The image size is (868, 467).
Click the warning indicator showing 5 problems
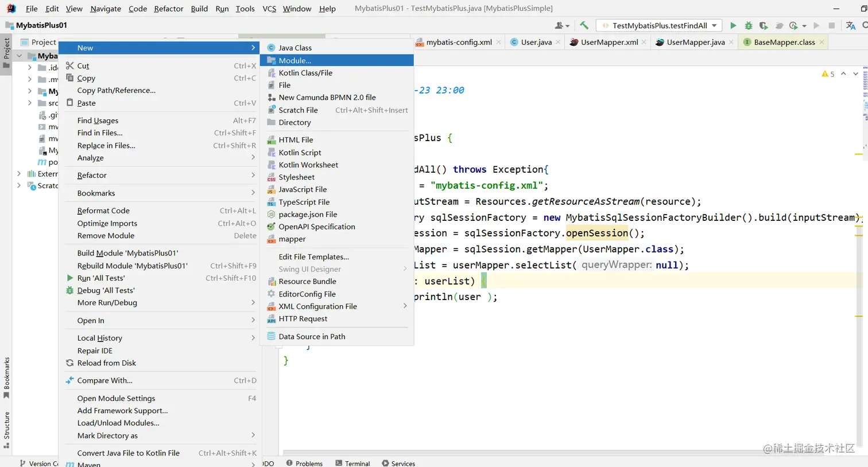[828, 74]
